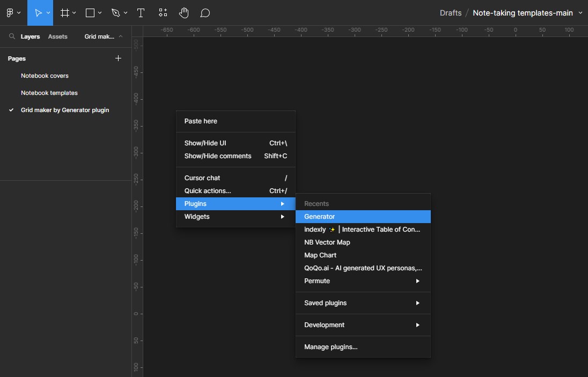Select the Move tool arrow
Image resolution: width=588 pixels, height=377 pixels.
tap(38, 13)
